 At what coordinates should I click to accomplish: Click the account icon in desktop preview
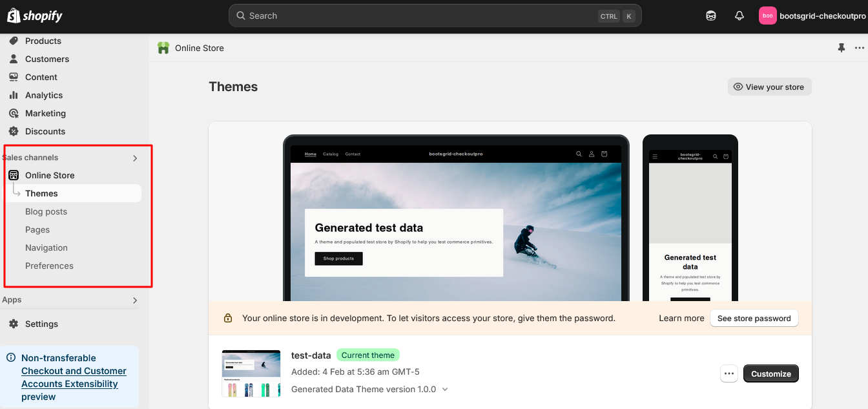[x=592, y=154]
